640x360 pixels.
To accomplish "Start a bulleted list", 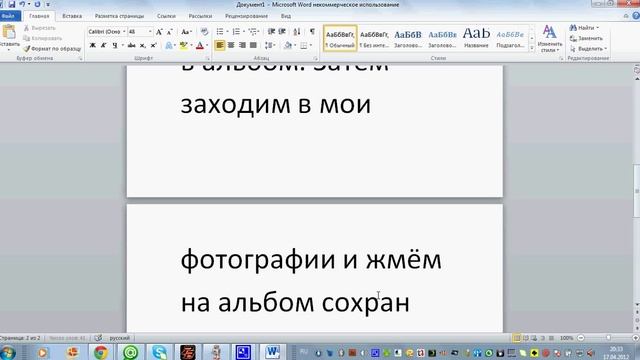I will (220, 32).
